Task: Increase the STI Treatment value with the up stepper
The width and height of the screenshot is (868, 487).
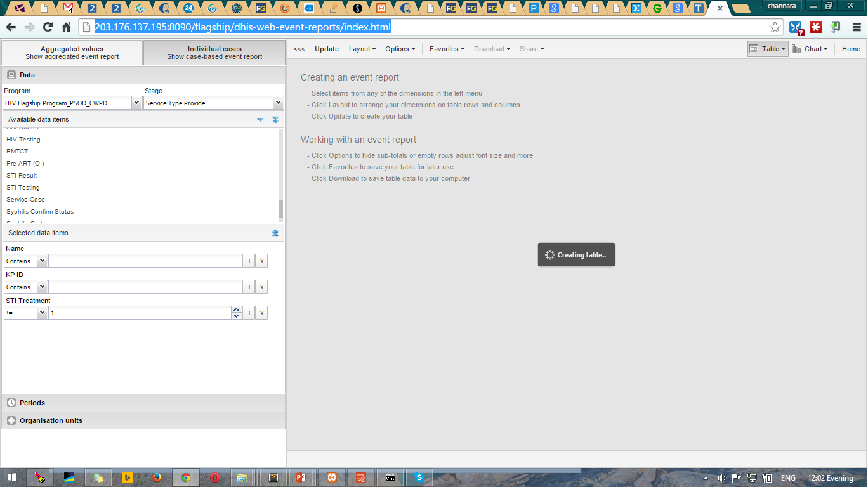Action: (x=237, y=310)
